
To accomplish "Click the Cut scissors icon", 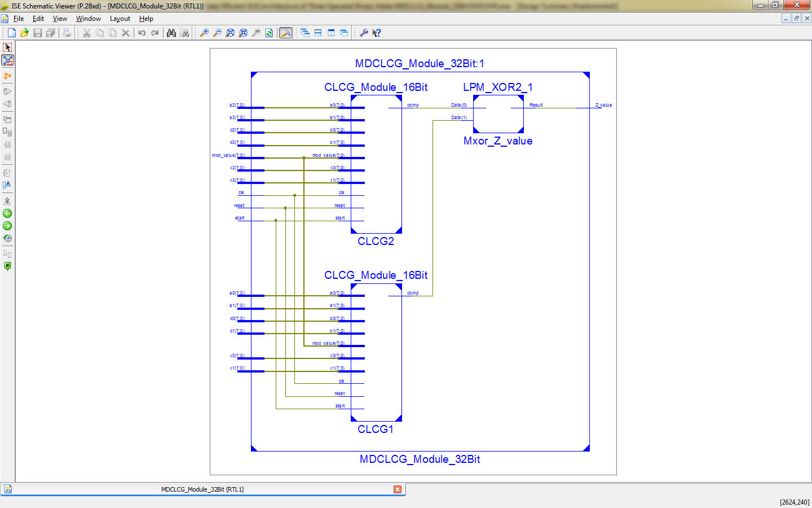I will tap(87, 33).
